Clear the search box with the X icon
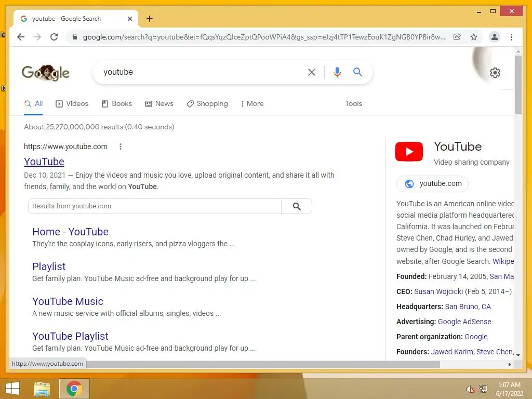532x399 pixels. [312, 72]
